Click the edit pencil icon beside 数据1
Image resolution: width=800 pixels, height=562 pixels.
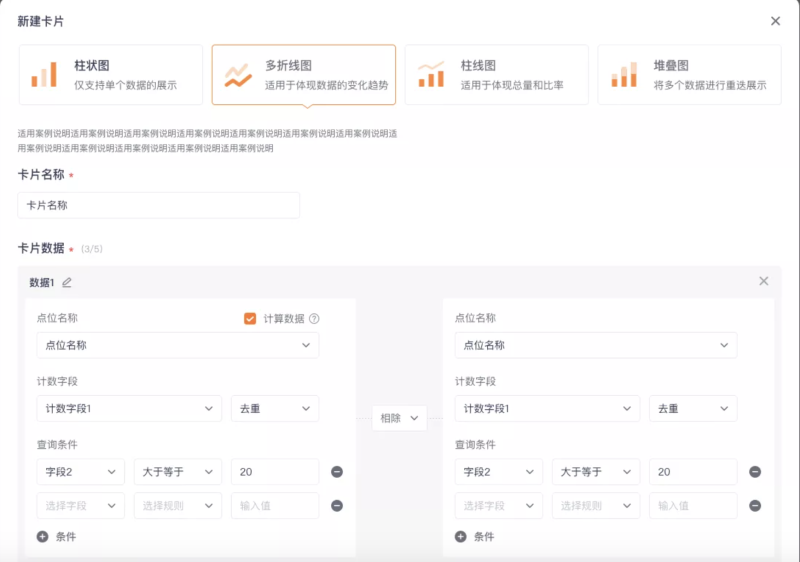coord(67,283)
